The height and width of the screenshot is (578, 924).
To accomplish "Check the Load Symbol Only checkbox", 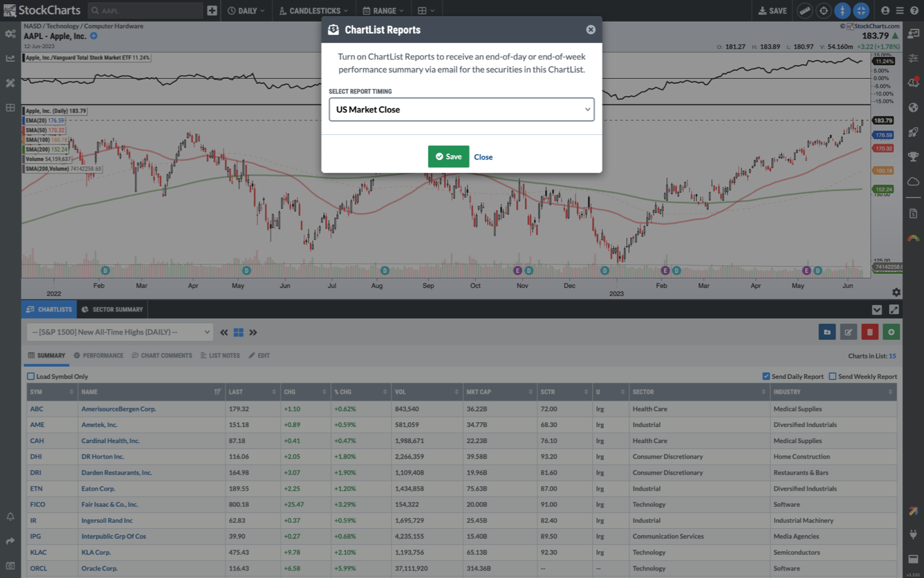I will 31,377.
